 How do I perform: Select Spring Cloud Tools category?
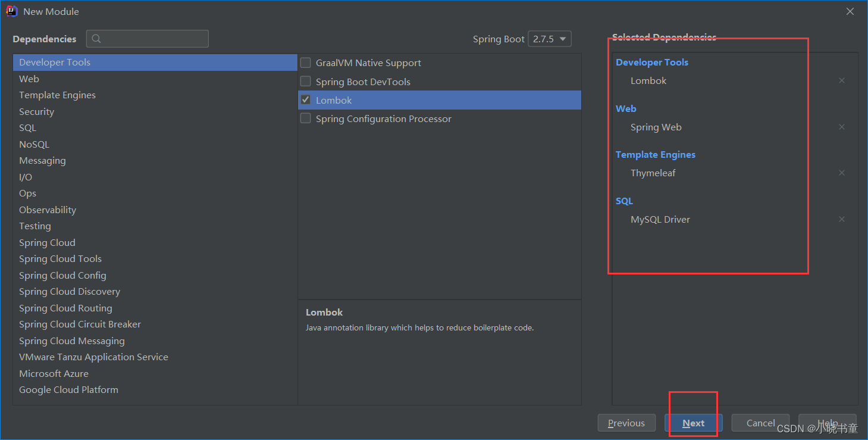(155, 259)
